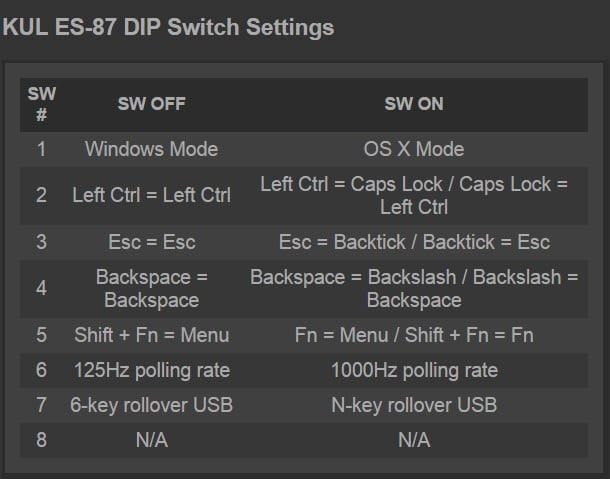The height and width of the screenshot is (479, 610).
Task: Select the Windows Mode cell
Action: 151,150
